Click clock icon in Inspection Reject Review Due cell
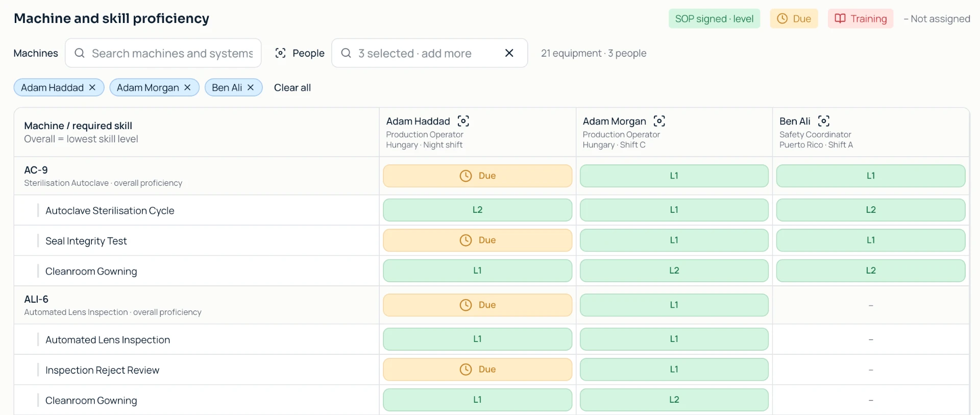 pyautogui.click(x=465, y=370)
